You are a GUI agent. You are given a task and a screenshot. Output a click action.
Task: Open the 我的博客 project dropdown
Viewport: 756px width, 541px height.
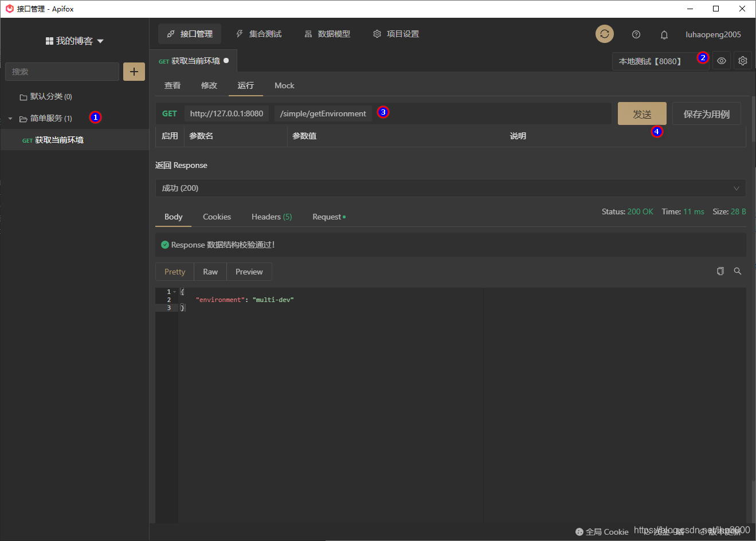pyautogui.click(x=75, y=41)
